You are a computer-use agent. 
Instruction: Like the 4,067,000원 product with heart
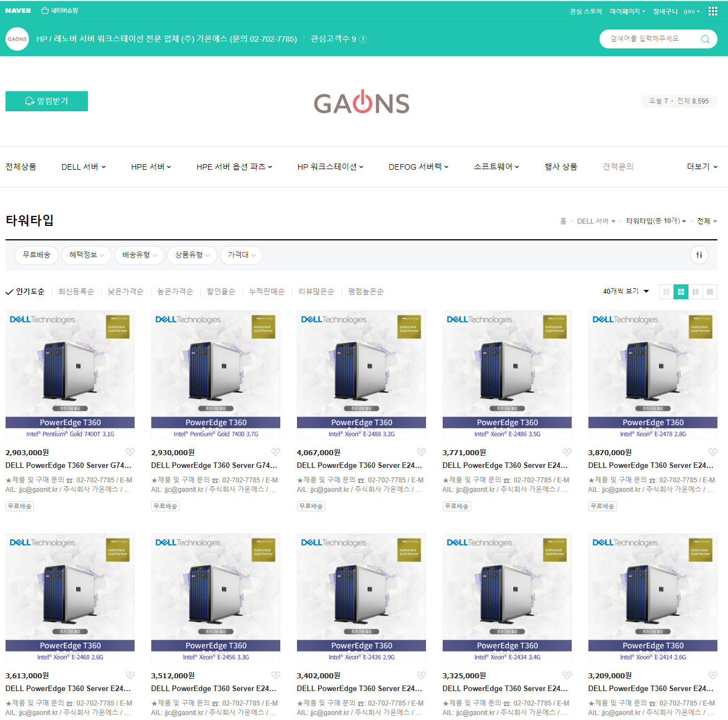point(421,452)
